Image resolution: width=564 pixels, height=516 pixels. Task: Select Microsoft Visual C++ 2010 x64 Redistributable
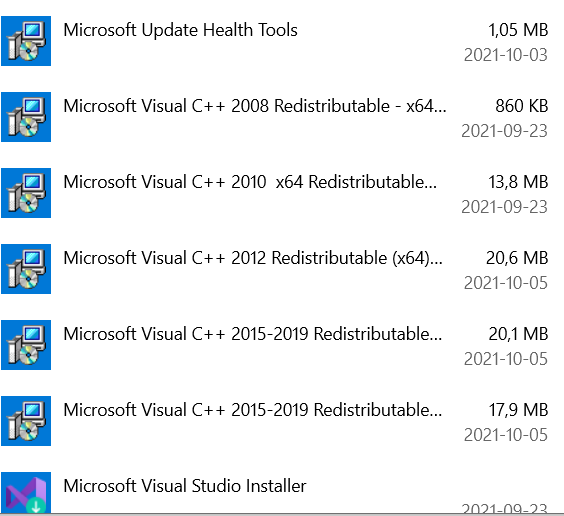point(250,182)
